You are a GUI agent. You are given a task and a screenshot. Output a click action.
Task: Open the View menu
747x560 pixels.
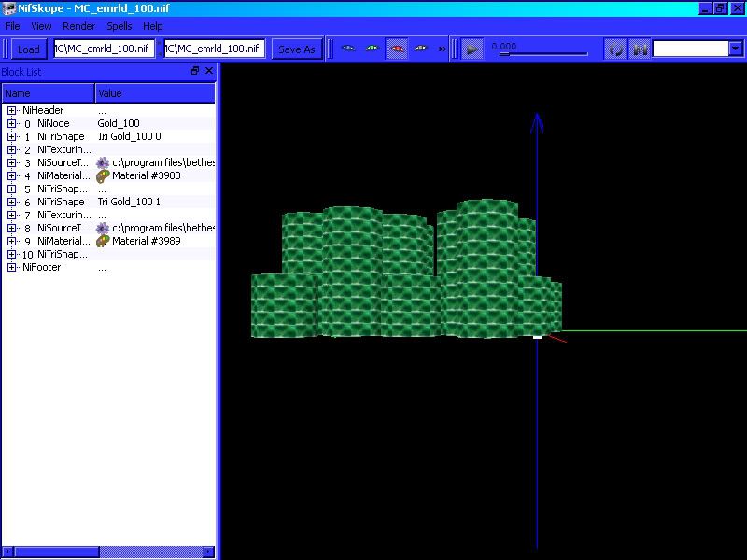(x=41, y=26)
